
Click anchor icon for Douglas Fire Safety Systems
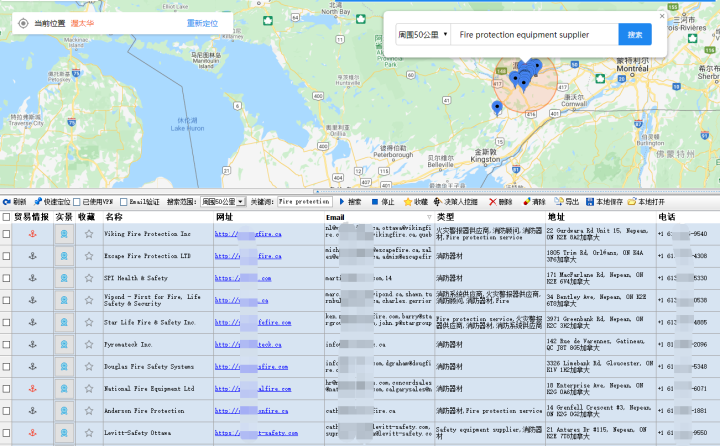(x=33, y=367)
